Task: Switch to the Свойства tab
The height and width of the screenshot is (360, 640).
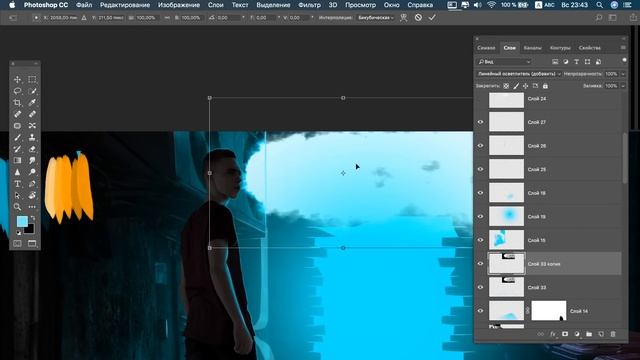Action: point(589,48)
